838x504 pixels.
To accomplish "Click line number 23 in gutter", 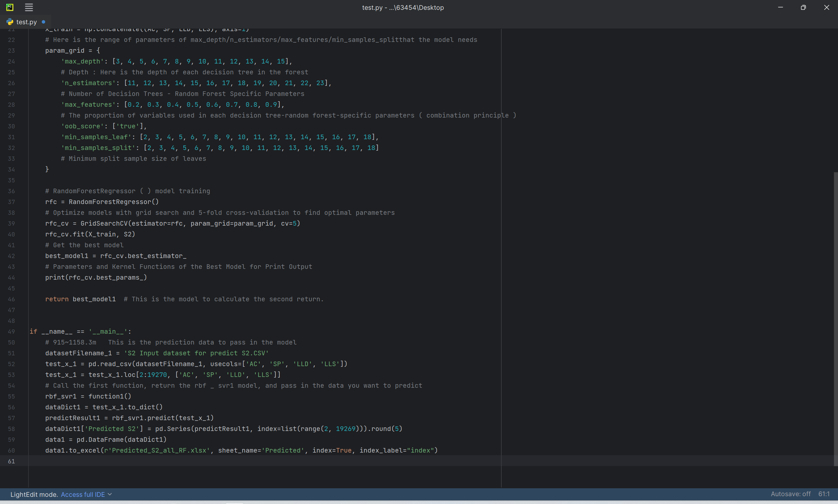I will click(x=11, y=51).
